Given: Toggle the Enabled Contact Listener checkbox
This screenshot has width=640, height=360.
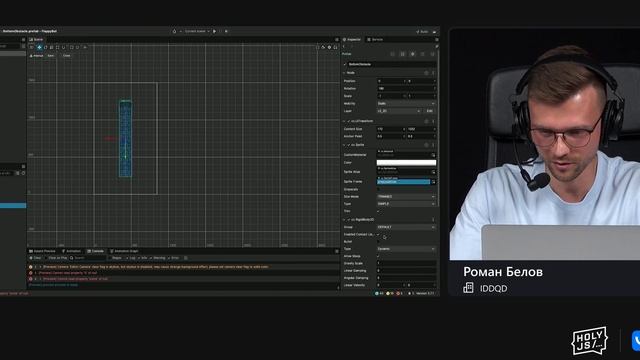Looking at the screenshot, I should (378, 234).
